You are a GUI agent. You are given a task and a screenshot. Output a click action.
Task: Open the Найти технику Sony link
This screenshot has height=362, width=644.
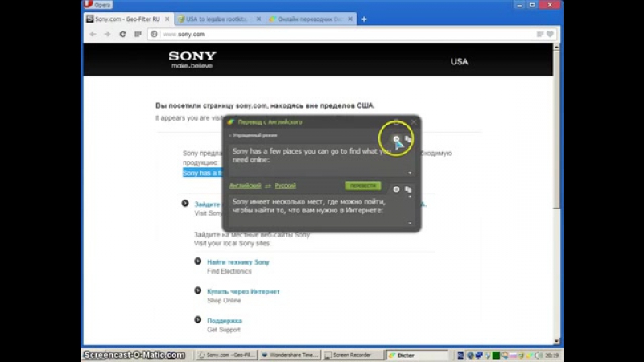click(x=237, y=262)
